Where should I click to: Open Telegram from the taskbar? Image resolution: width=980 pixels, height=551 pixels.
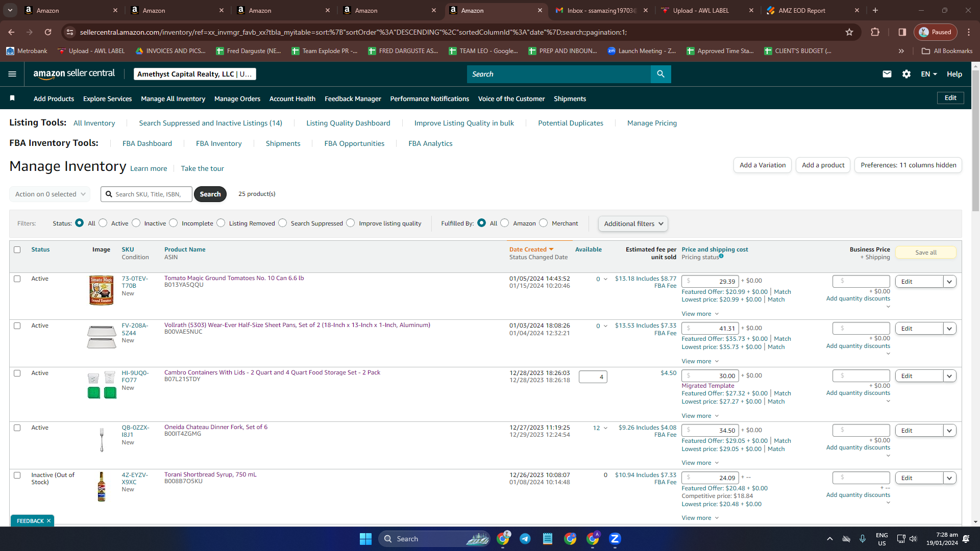(525, 539)
